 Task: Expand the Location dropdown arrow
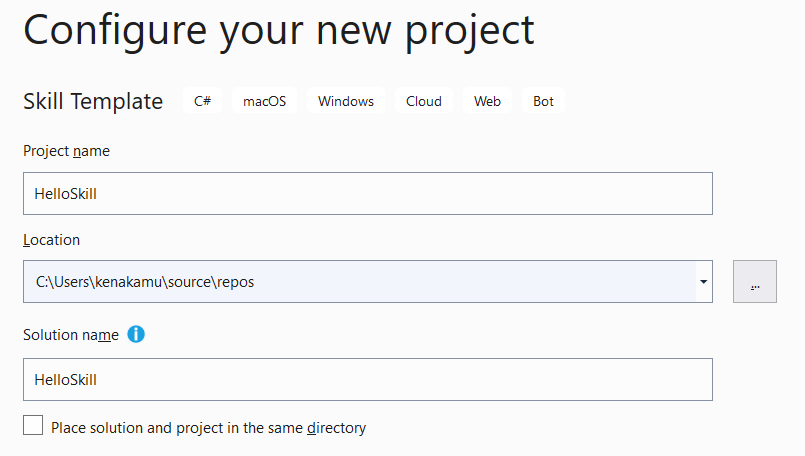coord(704,282)
